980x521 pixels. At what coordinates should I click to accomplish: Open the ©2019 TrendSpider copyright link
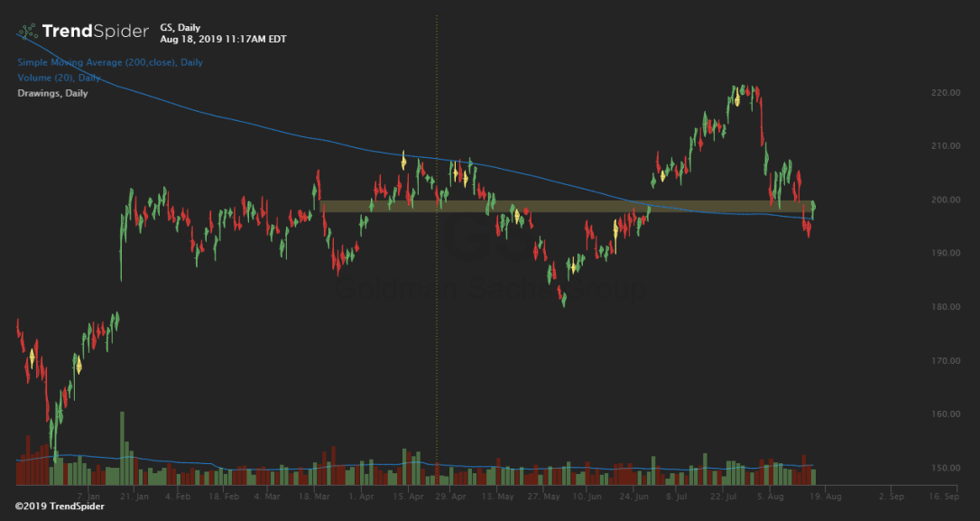tap(60, 507)
